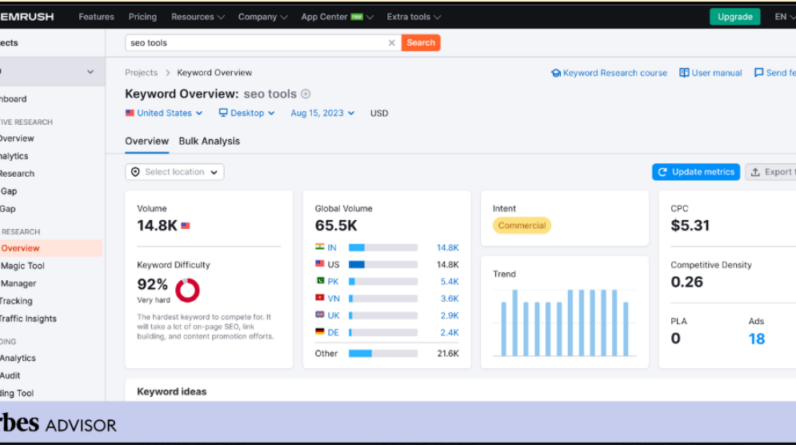
Task: Click the export upload arrow icon
Action: click(755, 172)
